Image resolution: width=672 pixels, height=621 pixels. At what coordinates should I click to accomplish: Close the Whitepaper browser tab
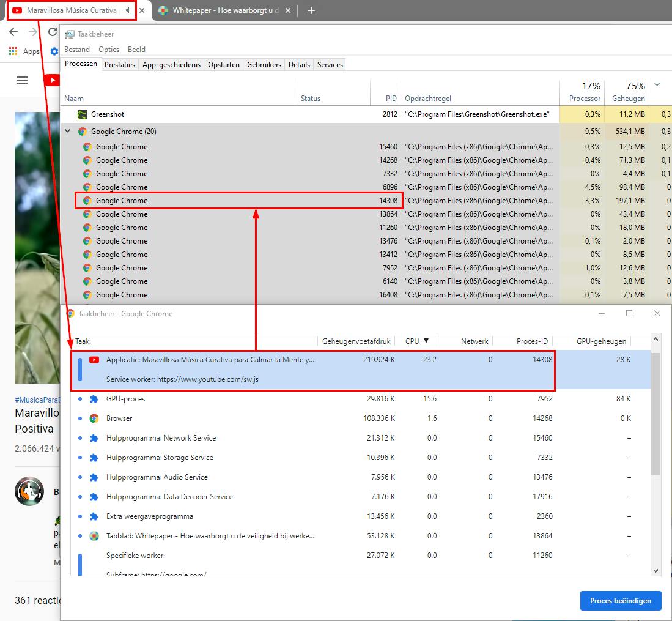[288, 10]
